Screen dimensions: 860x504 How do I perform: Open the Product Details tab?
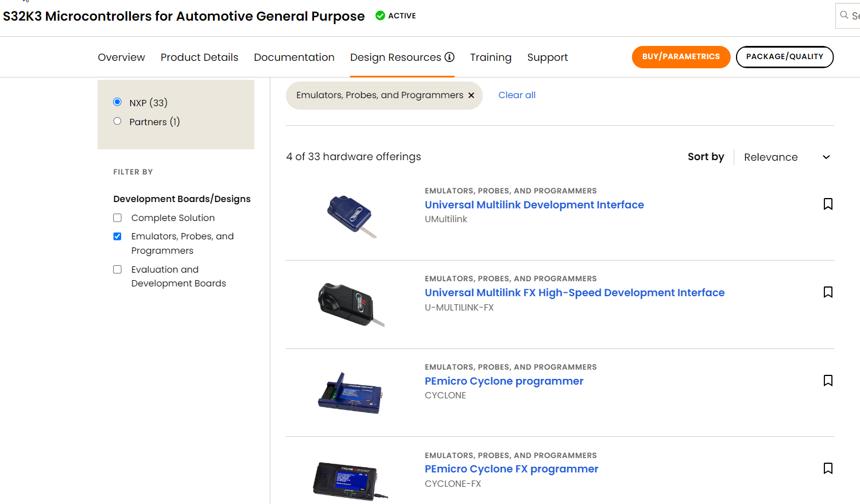tap(199, 57)
